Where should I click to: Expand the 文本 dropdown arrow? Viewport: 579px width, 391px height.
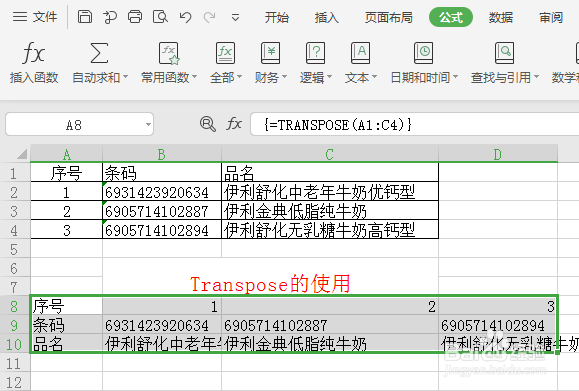pos(374,77)
